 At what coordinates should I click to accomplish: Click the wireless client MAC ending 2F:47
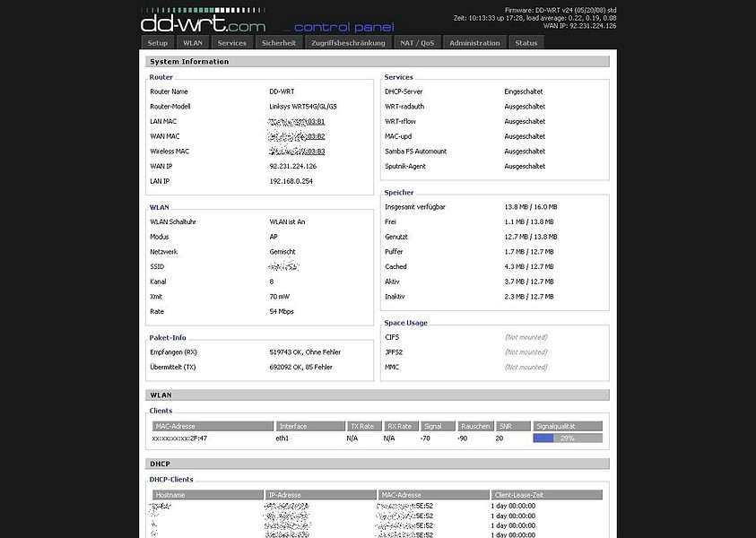180,438
